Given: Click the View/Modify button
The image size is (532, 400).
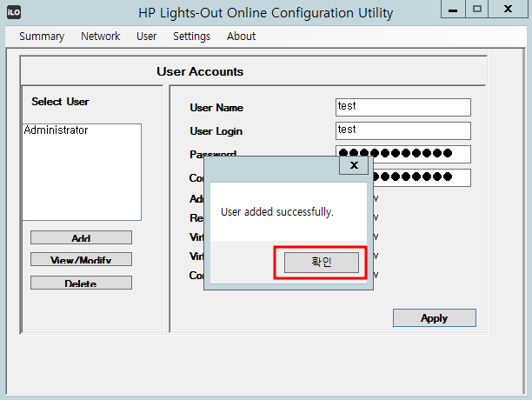Looking at the screenshot, I should click(81, 259).
